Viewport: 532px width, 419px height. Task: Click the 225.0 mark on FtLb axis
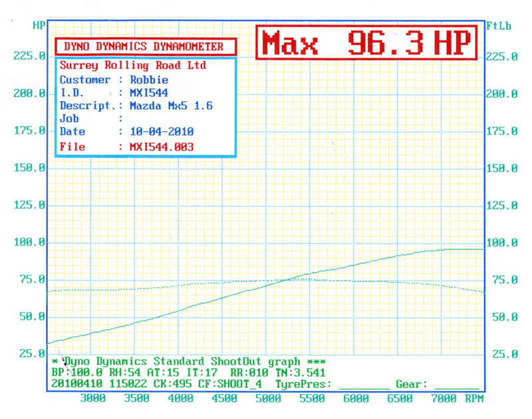tap(502, 57)
